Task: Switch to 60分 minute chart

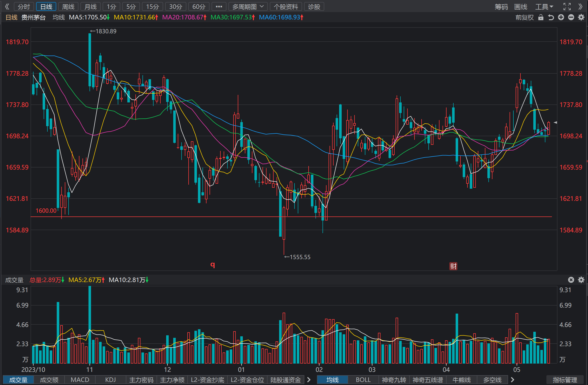Action: point(199,7)
